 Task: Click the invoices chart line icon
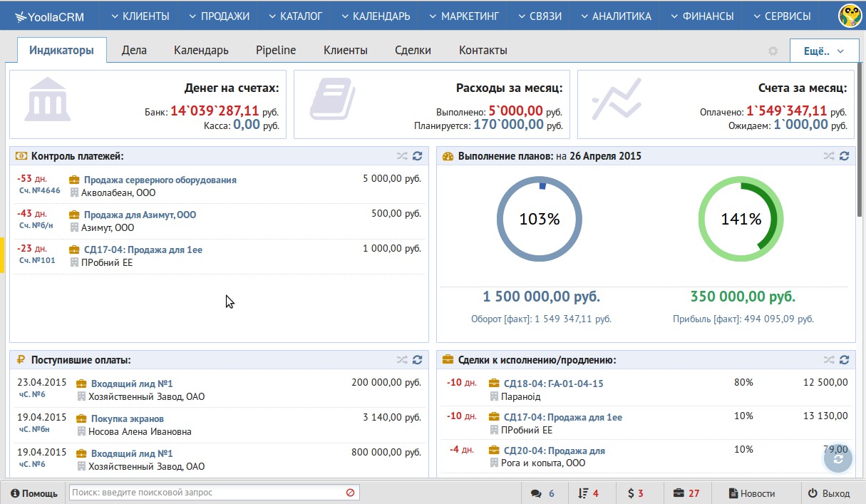tap(615, 99)
